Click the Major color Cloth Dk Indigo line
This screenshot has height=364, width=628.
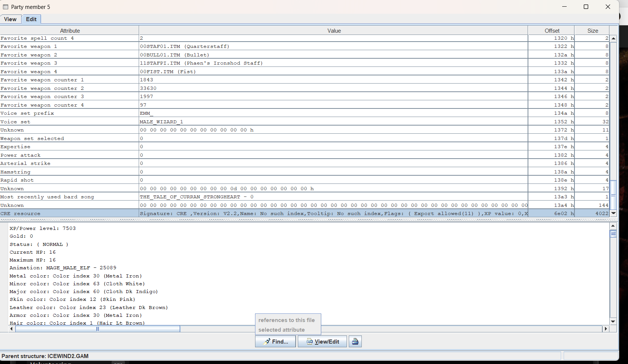(84, 292)
